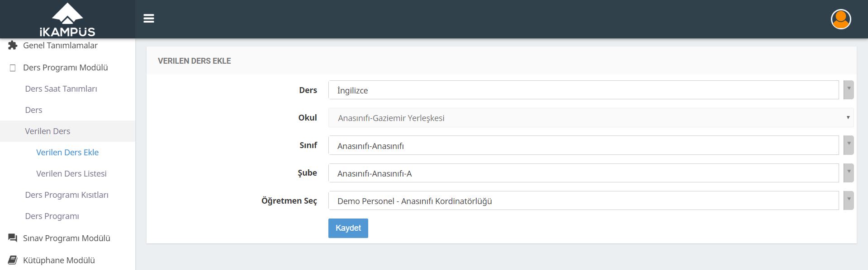Go to Verilen Ders Ekle link
The image size is (868, 270).
[x=67, y=153]
